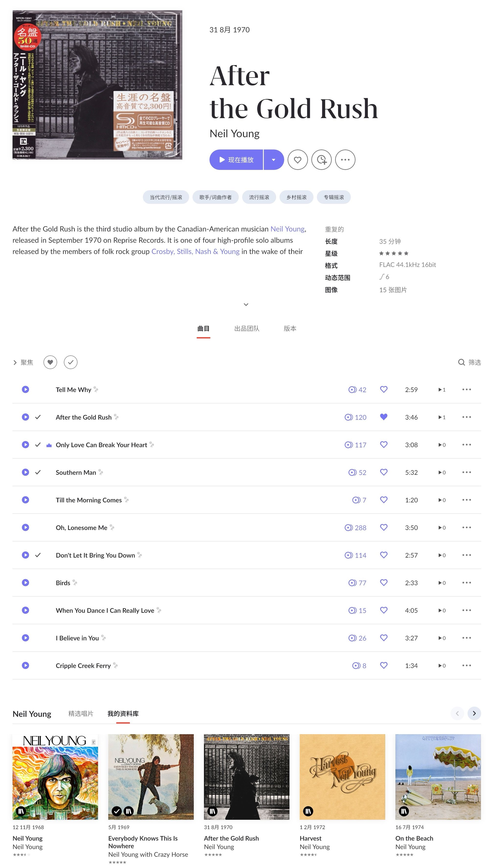This screenshot has height=868, width=489.
Task: Click the Neil Young artist name under title
Action: pyautogui.click(x=234, y=134)
